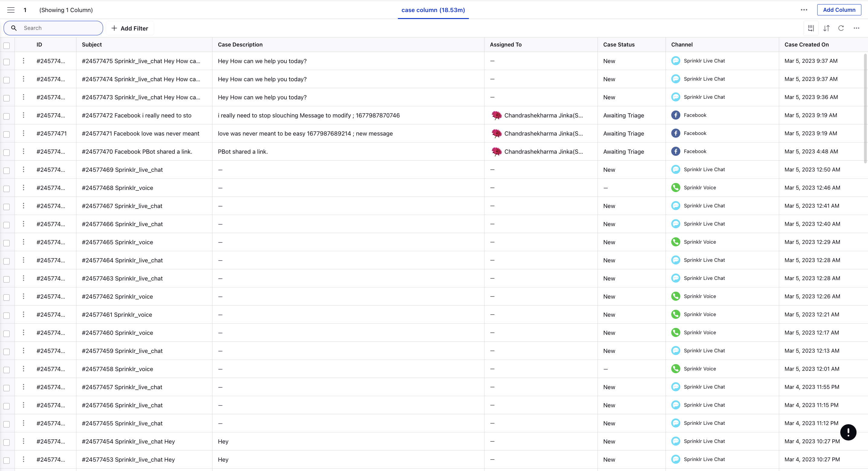The image size is (868, 471).
Task: Open case ID #24577471
Action: [52, 133]
